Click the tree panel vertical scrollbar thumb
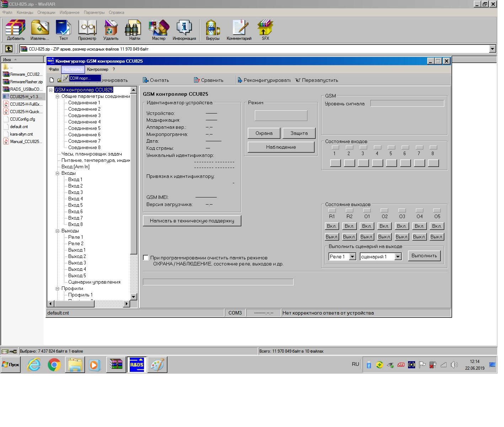Image resolution: width=504 pixels, height=427 pixels. 134,174
